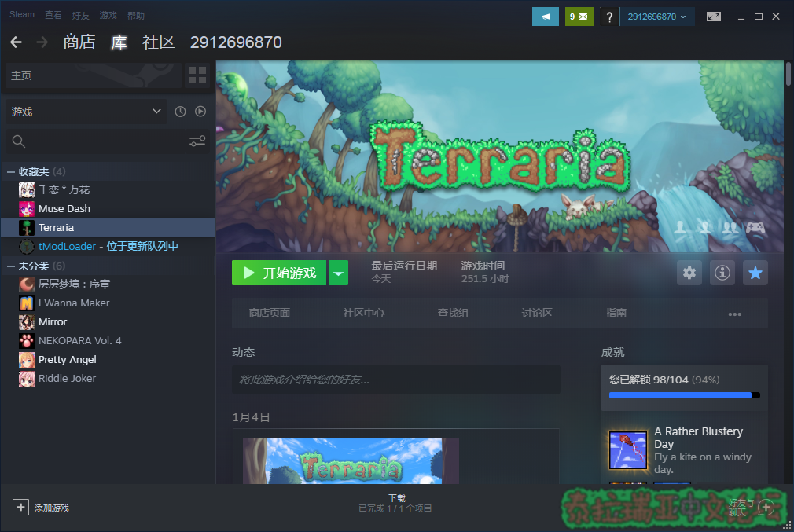Click the main content vertical scrollbar
The height and width of the screenshot is (532, 794).
[788, 74]
